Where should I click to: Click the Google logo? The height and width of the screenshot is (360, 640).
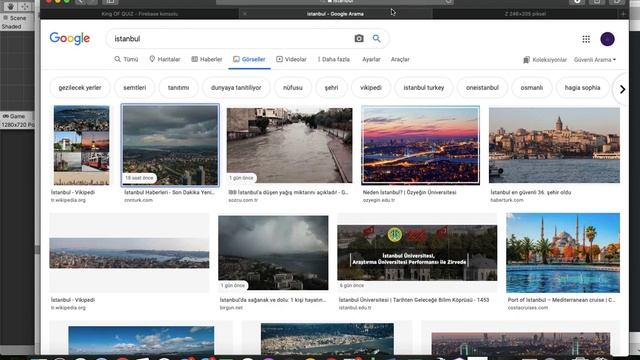coord(69,39)
